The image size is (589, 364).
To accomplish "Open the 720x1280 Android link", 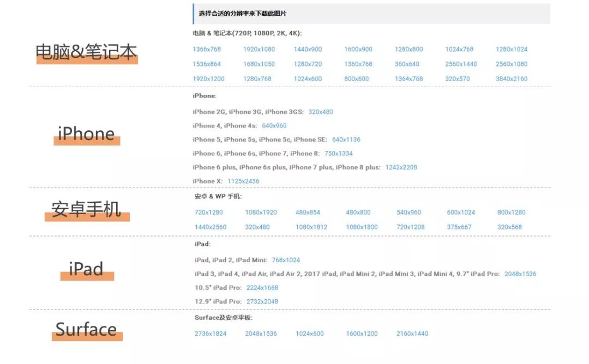I will click(208, 213).
